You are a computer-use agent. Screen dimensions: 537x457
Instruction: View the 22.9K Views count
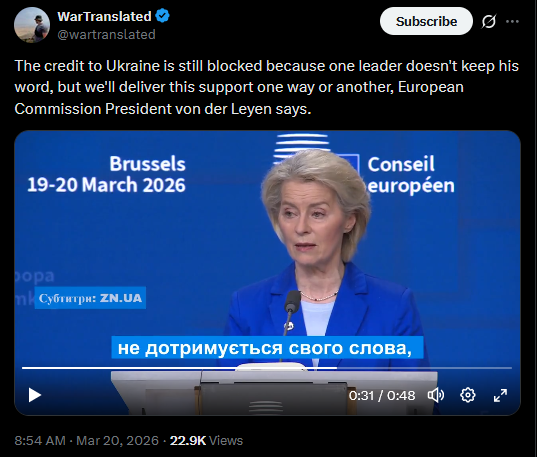click(x=206, y=440)
